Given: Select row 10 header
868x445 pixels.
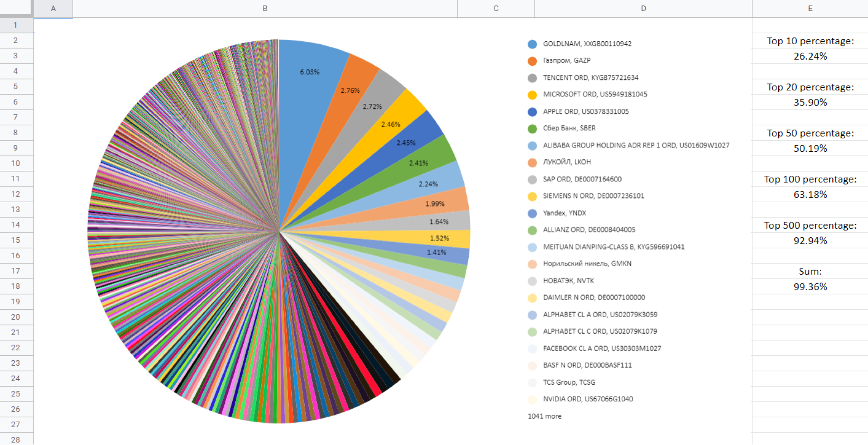Looking at the screenshot, I should [x=16, y=163].
